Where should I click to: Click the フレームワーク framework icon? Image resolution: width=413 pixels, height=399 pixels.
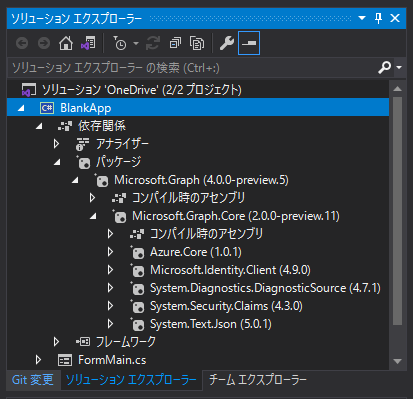pos(83,342)
